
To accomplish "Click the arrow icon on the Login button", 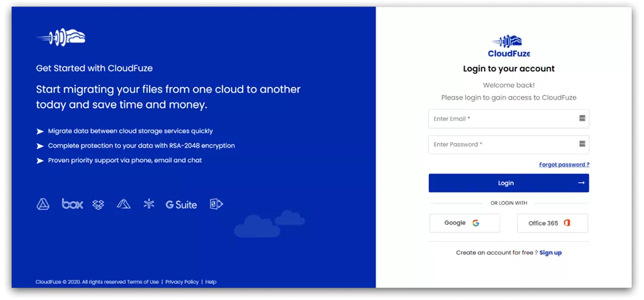I will click(x=581, y=183).
